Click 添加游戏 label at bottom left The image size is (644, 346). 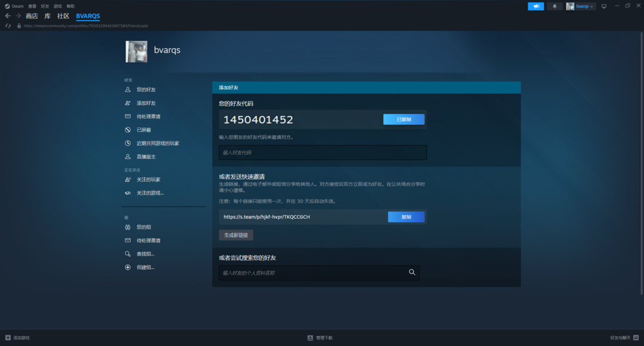21,338
